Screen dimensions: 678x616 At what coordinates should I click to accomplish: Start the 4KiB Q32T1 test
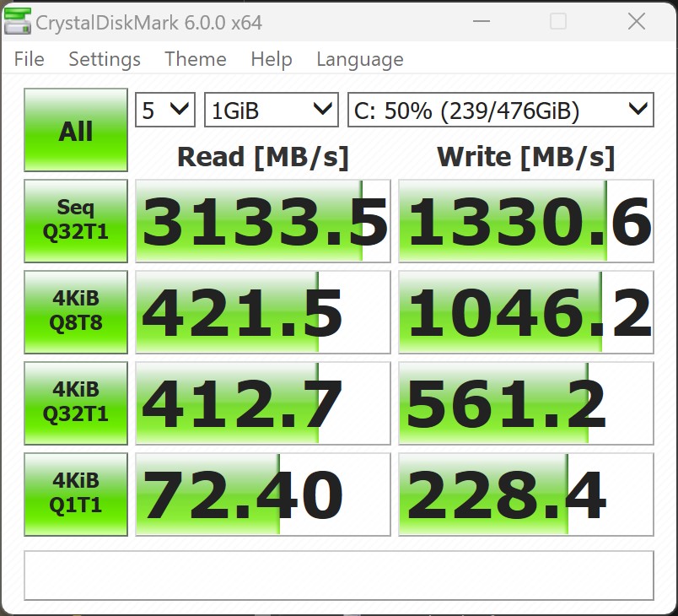point(76,403)
